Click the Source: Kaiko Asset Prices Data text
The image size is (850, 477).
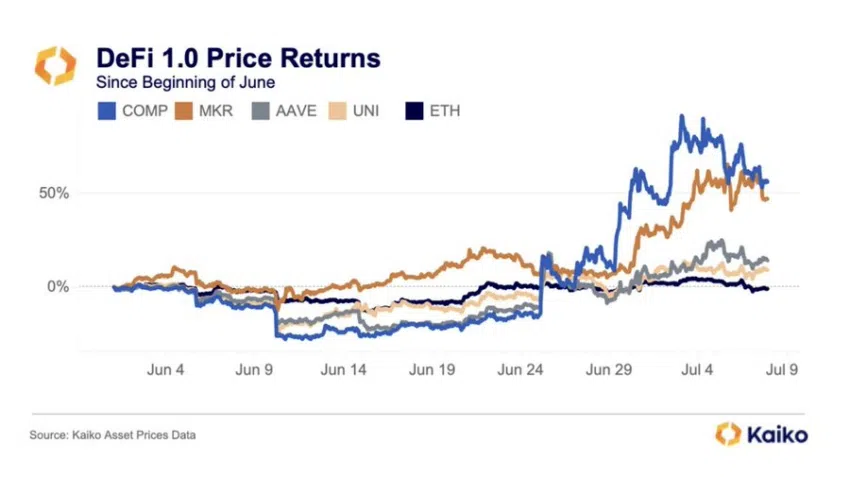pyautogui.click(x=113, y=435)
